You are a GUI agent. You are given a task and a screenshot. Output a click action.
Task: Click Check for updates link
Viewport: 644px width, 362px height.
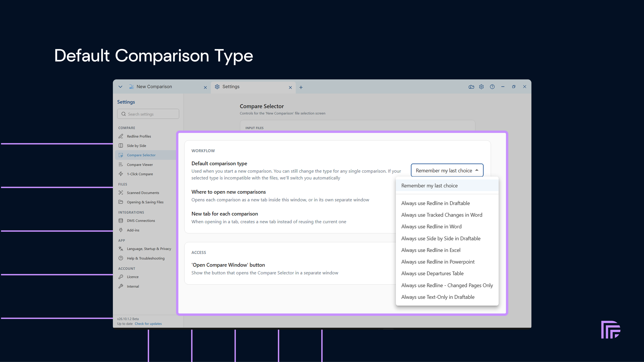[148, 324]
